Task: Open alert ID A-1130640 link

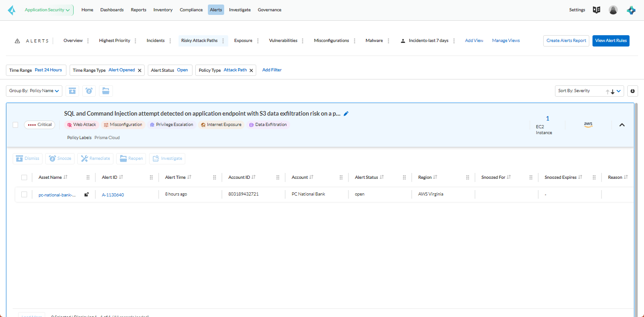Action: pos(113,195)
